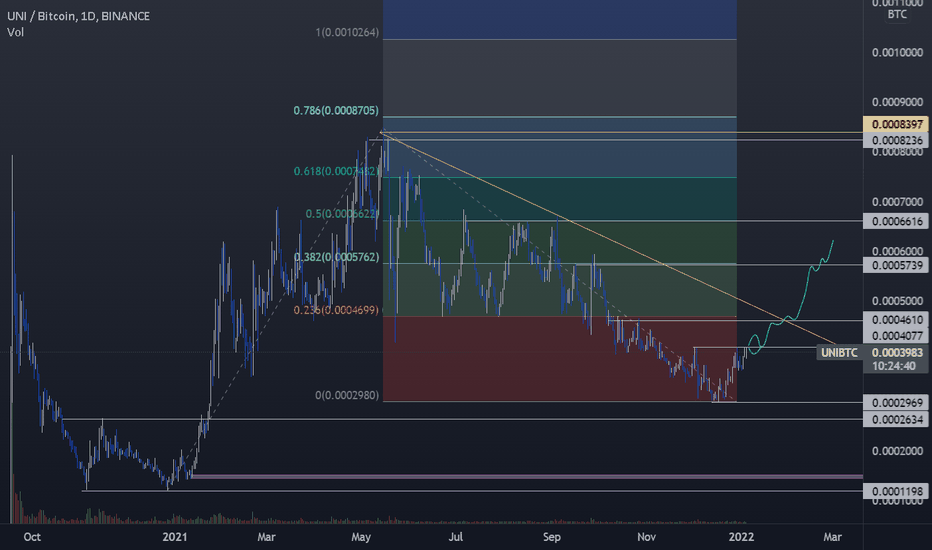Click the 0.0006000 scale value
Image resolution: width=932 pixels, height=550 pixels.
click(897, 251)
